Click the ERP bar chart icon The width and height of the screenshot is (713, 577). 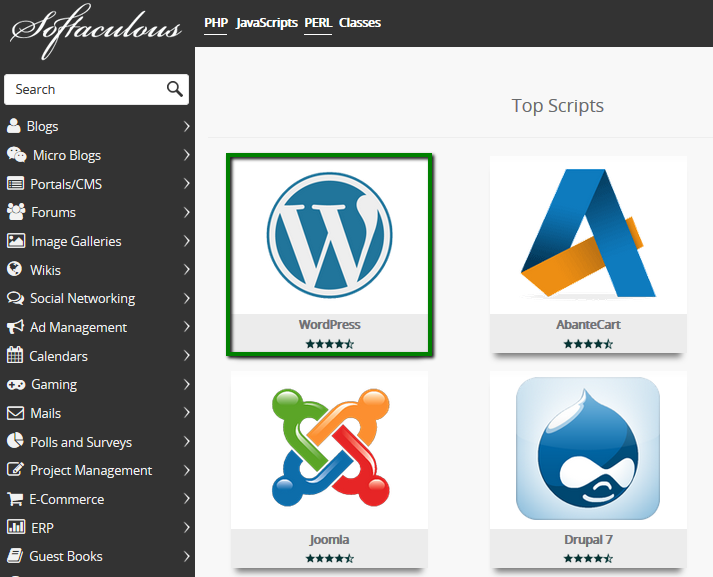(16, 527)
